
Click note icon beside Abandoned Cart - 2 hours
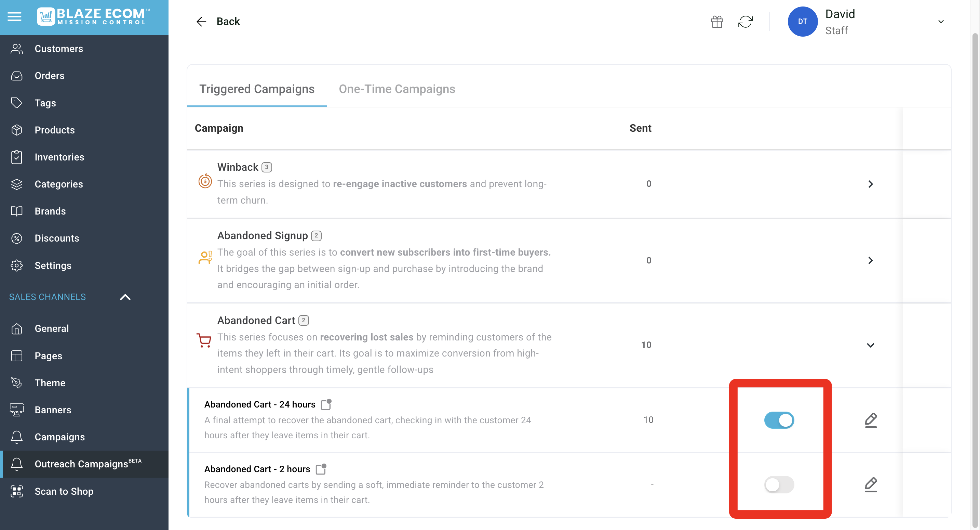[321, 469]
